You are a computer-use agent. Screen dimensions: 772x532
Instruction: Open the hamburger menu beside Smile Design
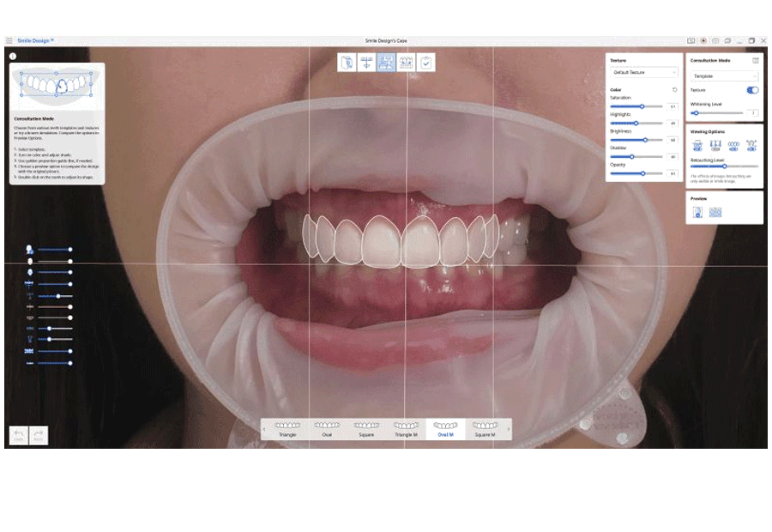[9, 40]
